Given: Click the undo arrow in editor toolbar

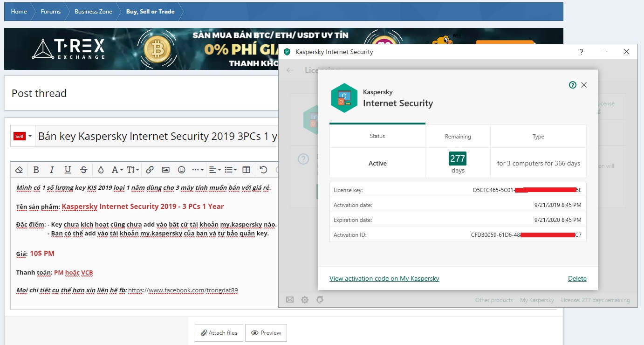Looking at the screenshot, I should (263, 170).
